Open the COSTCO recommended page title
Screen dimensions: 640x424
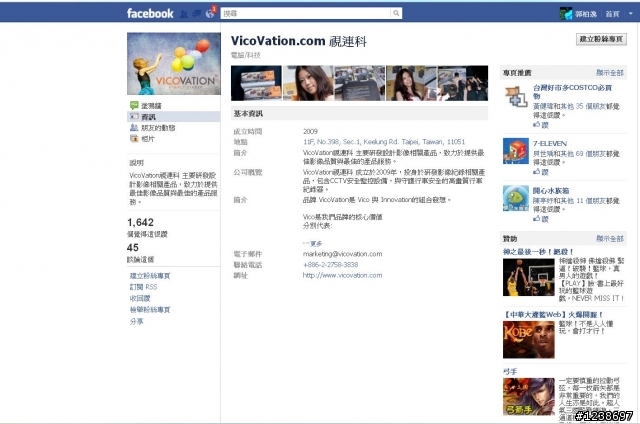(x=572, y=91)
